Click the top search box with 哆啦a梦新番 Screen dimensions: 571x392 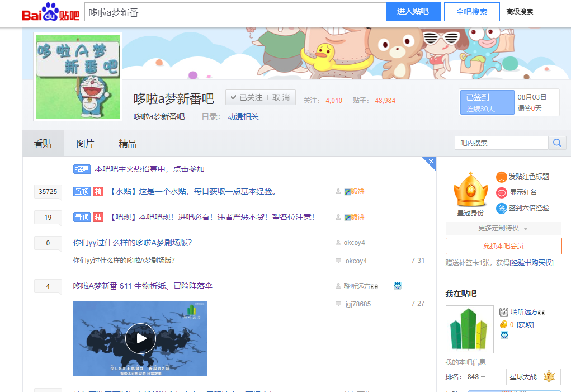235,12
